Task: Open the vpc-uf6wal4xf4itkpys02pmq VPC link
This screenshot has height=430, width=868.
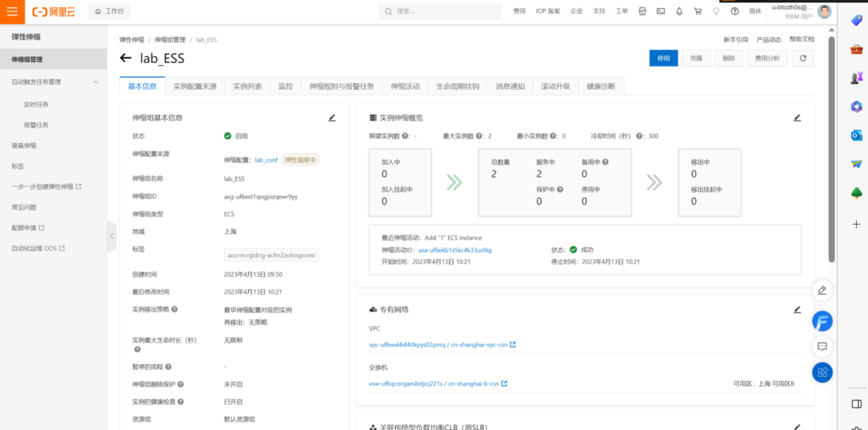Action: [x=438, y=345]
